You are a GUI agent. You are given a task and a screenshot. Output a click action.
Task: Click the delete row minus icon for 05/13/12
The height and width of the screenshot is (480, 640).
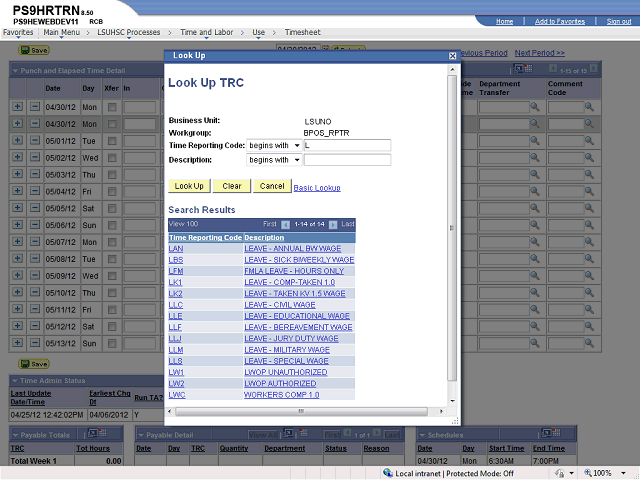pyautogui.click(x=34, y=344)
